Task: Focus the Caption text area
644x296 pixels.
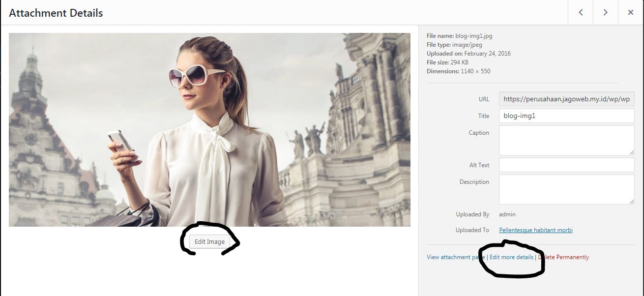Action: pos(566,140)
